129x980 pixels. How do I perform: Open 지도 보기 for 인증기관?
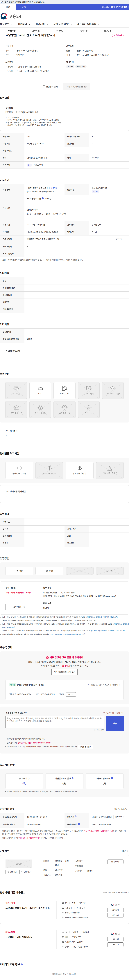(x=120, y=817)
